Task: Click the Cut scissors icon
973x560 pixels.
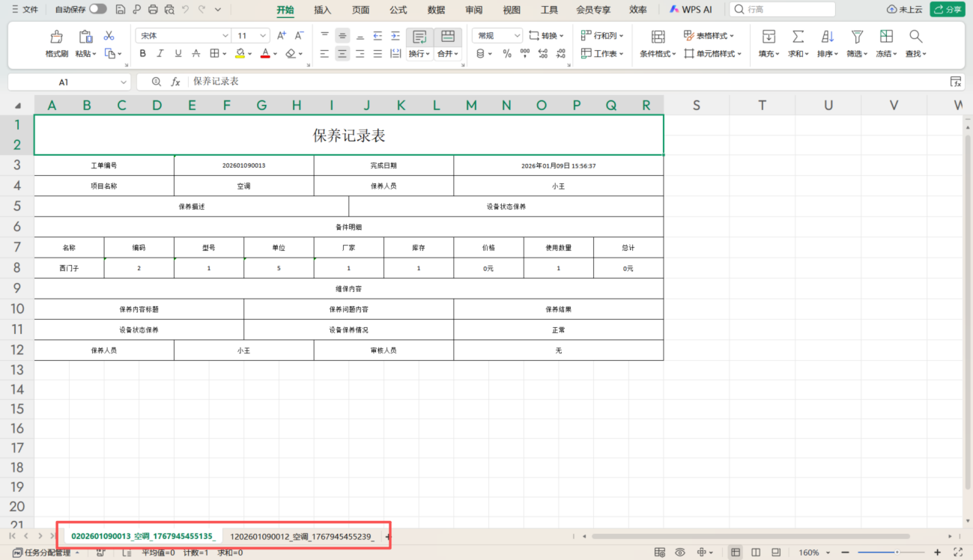Action: point(109,36)
